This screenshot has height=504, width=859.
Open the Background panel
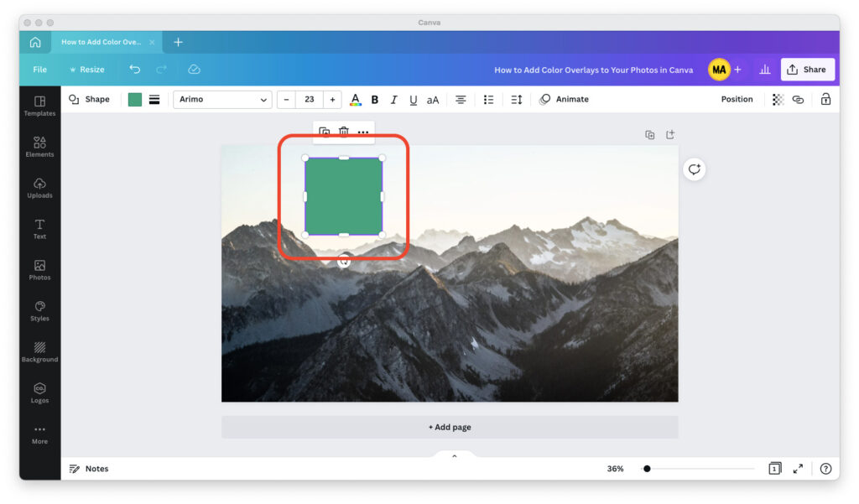39,352
